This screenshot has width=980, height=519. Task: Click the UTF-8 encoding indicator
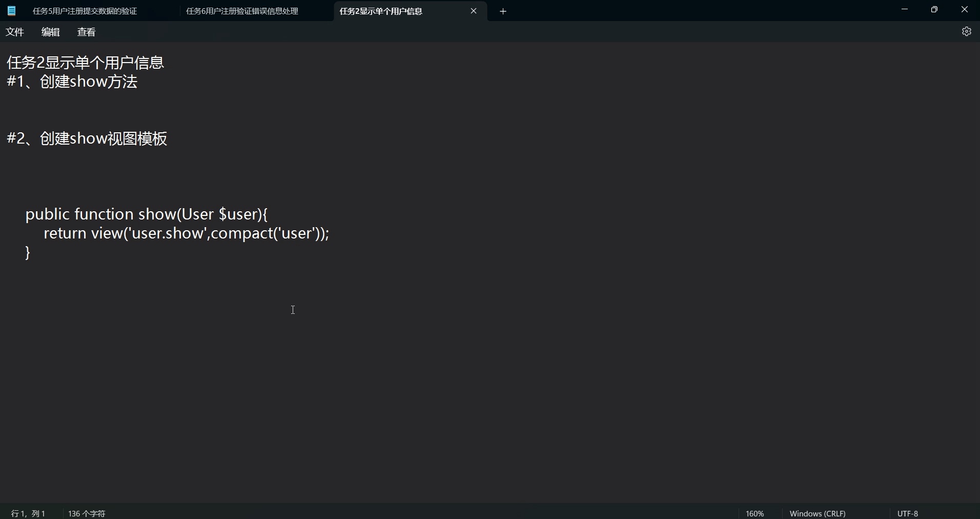tap(908, 513)
